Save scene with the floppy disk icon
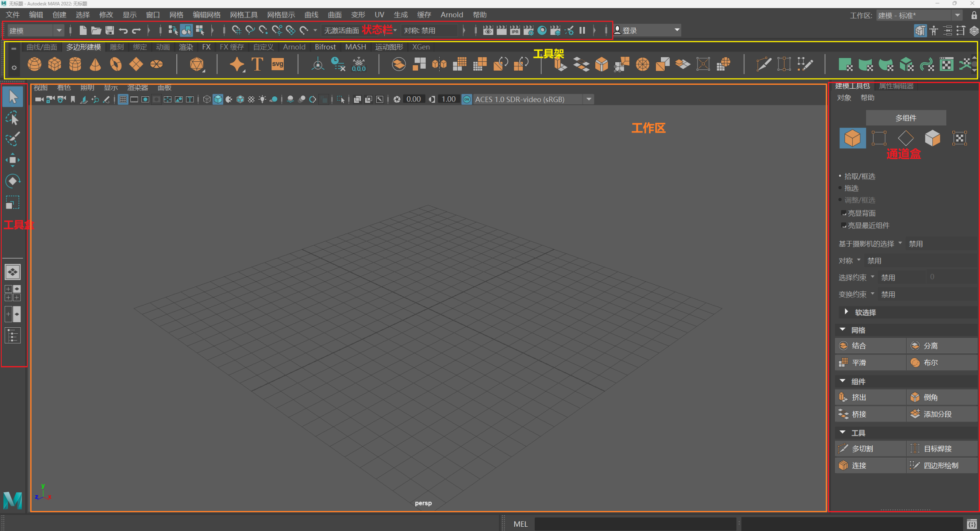This screenshot has width=980, height=531. tap(110, 30)
